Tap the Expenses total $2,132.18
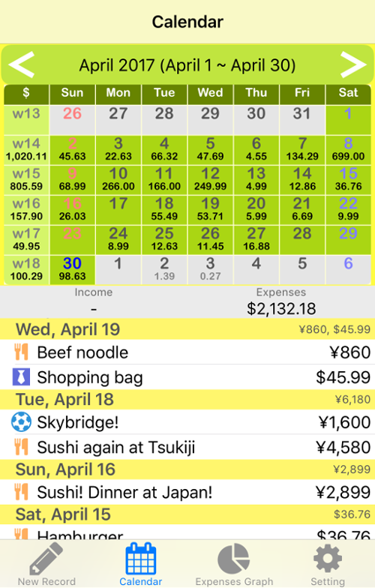 coord(281,309)
